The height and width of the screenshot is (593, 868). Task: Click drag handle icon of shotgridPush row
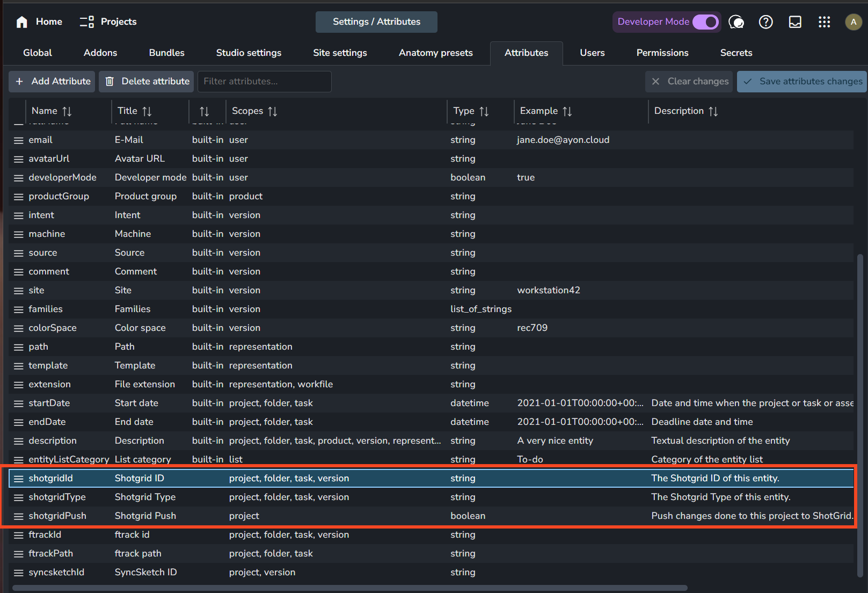[19, 516]
